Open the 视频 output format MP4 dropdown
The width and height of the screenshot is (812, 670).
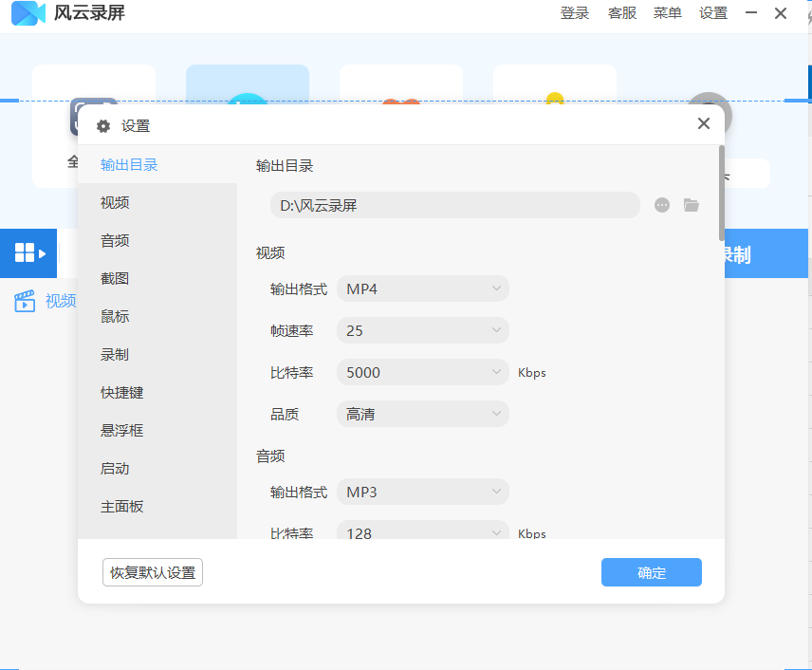tap(422, 288)
